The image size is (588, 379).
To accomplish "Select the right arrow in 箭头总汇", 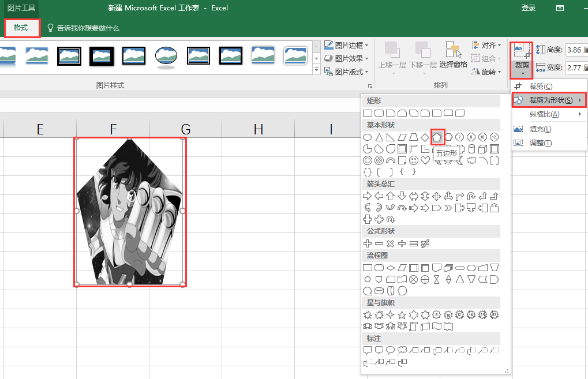I will click(368, 196).
